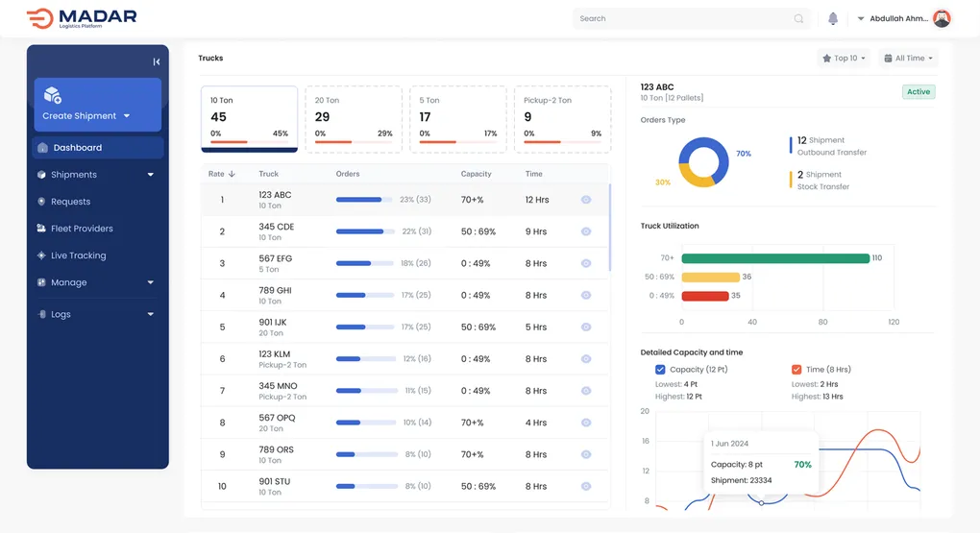Open the Top 10 dropdown
Image resolution: width=980 pixels, height=533 pixels.
[x=844, y=59]
